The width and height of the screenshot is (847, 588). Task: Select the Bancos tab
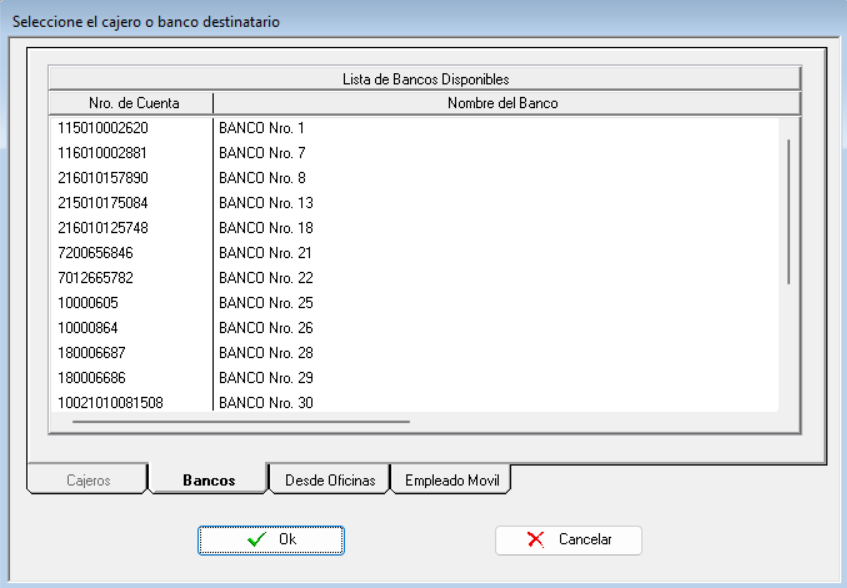[x=209, y=480]
